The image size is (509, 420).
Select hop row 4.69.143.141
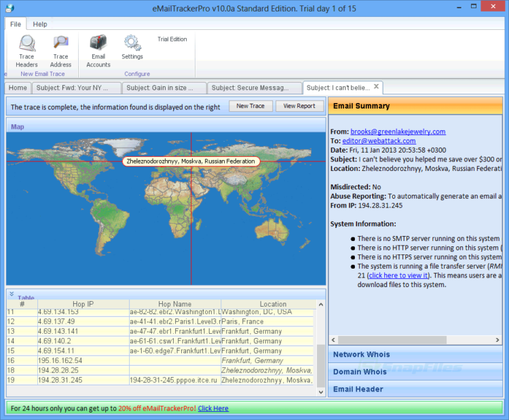(x=160, y=331)
